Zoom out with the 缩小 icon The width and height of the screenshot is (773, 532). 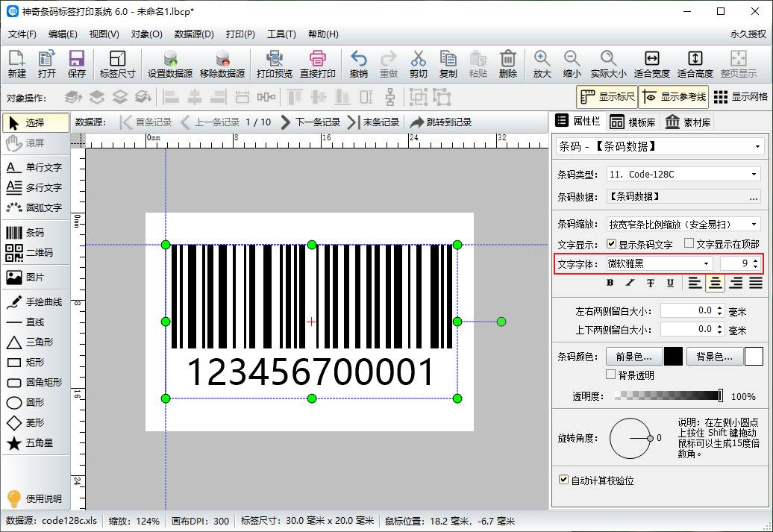point(572,63)
